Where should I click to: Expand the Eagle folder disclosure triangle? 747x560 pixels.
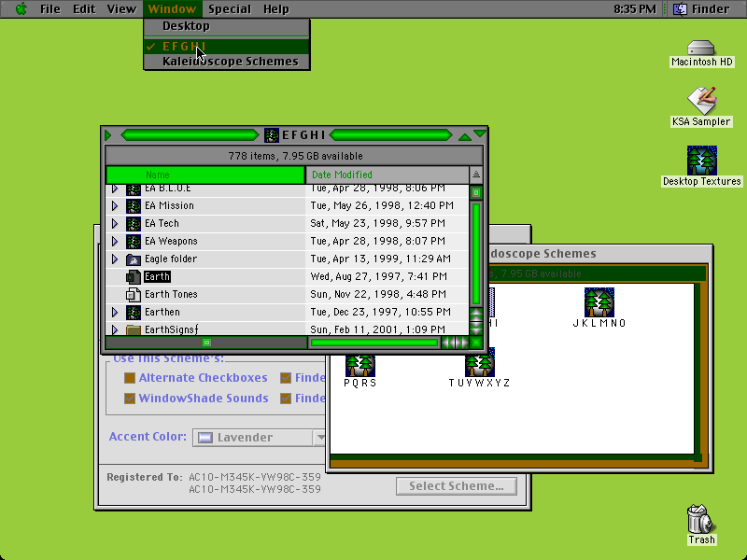(115, 259)
